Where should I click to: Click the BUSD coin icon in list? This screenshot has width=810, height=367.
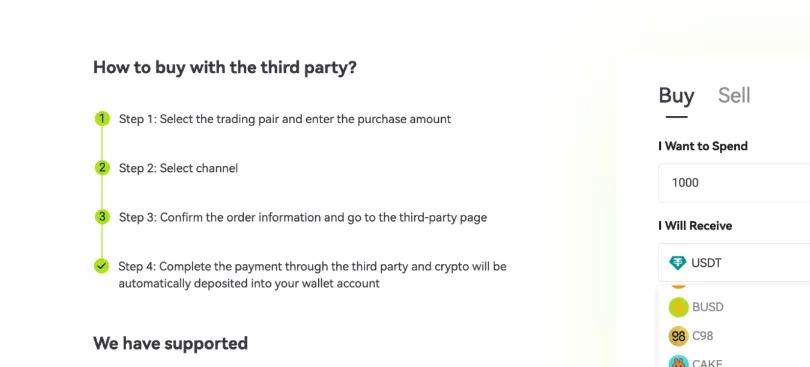(x=678, y=307)
